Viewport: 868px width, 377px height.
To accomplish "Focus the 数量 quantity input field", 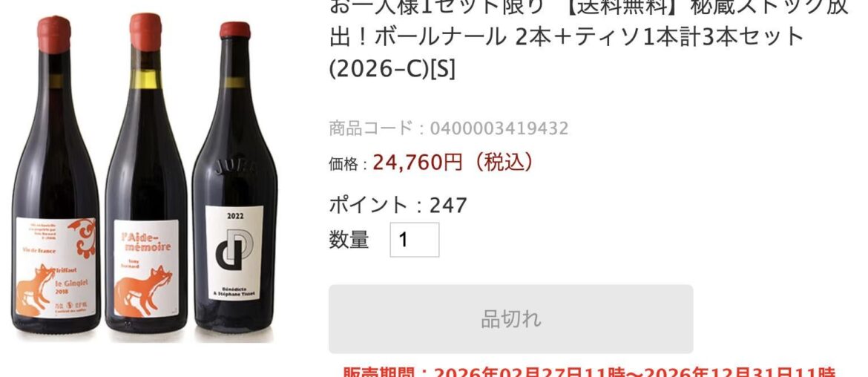I will coord(415,240).
